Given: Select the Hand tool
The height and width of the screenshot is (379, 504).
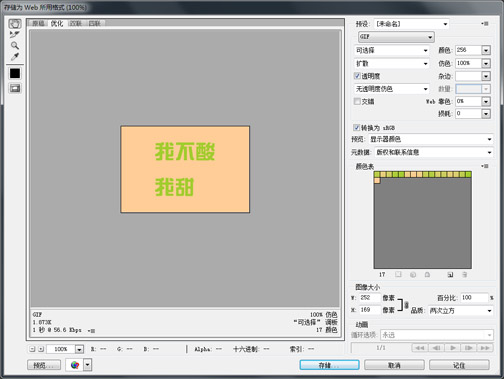Looking at the screenshot, I should coord(15,24).
